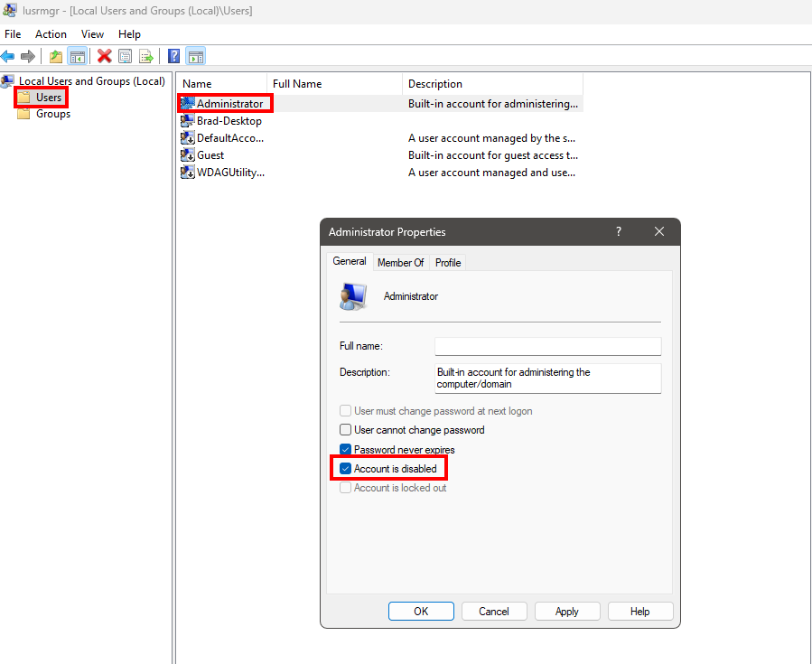Click the Administrator avatar in Properties dialog

pos(353,296)
